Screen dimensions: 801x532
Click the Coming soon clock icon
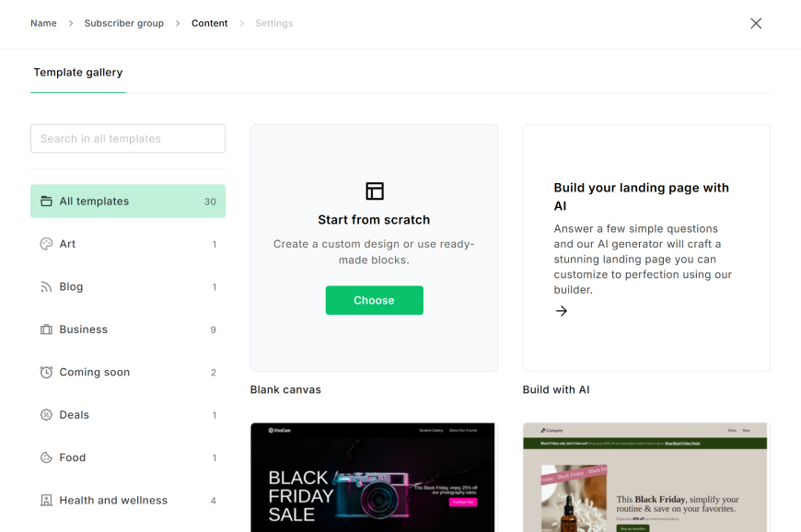(x=46, y=372)
